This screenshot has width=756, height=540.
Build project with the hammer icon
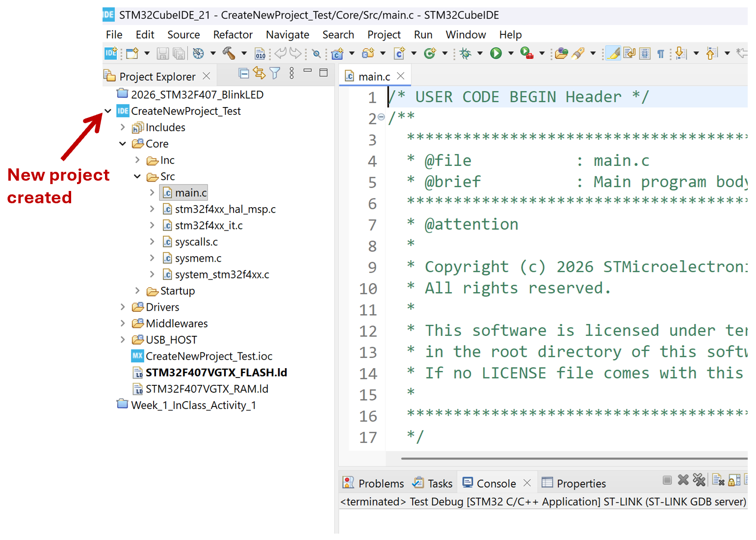click(229, 53)
